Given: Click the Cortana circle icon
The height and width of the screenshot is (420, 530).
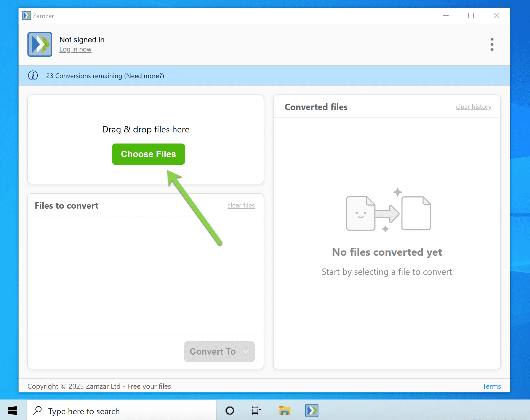Looking at the screenshot, I should pyautogui.click(x=229, y=411).
